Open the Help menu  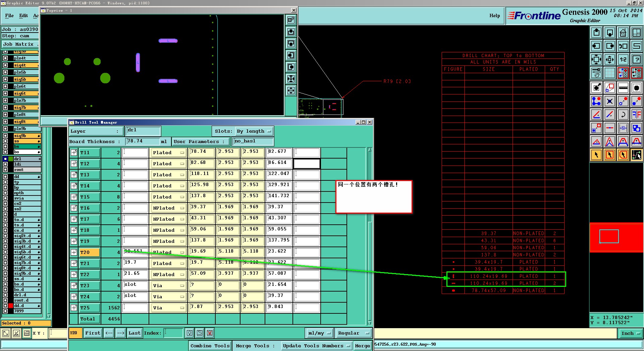[x=494, y=15]
